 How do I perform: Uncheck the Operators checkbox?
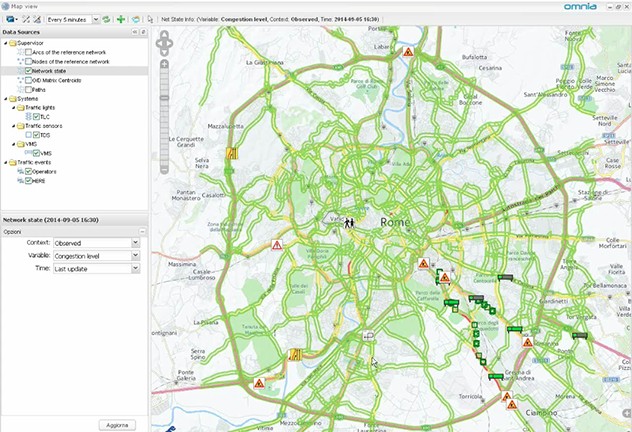[x=28, y=172]
